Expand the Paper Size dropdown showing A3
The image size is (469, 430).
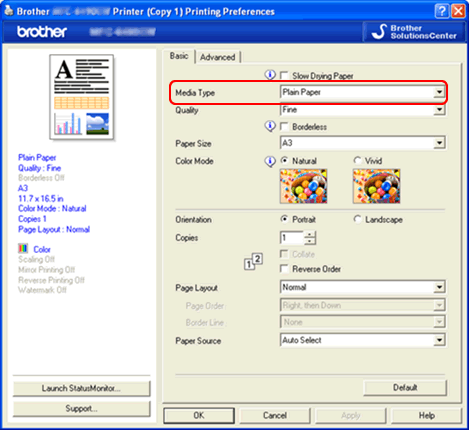click(x=363, y=143)
